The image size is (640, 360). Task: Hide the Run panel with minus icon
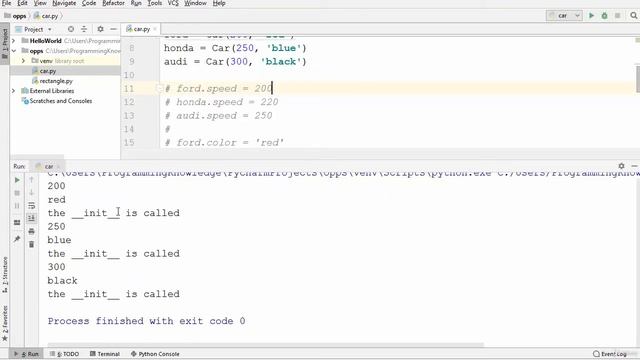coord(634,166)
